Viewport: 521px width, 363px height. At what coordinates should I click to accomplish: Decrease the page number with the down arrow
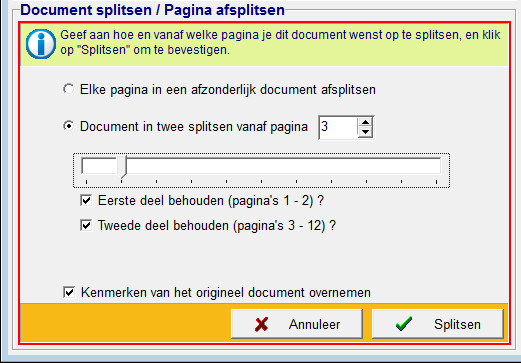point(365,132)
